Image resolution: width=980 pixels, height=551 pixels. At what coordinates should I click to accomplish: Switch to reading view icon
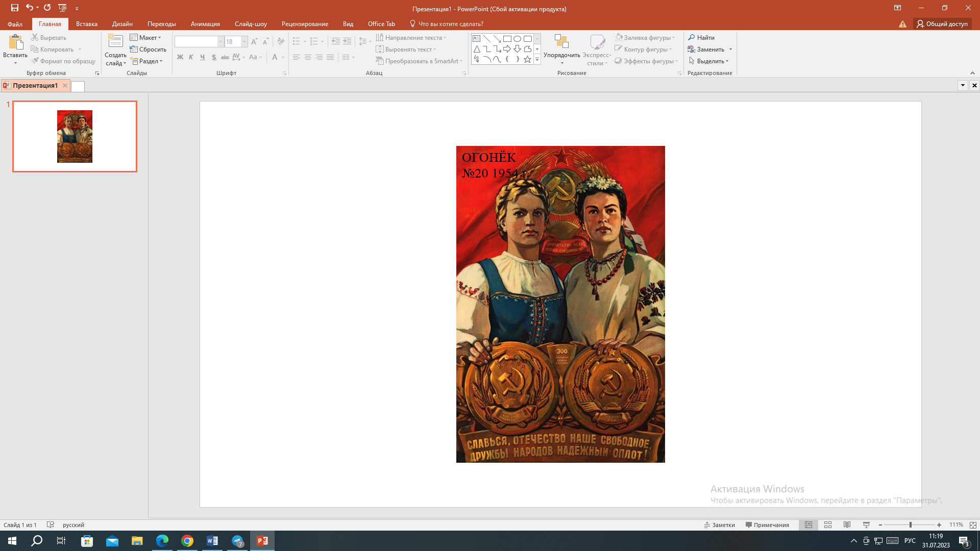[x=847, y=525]
